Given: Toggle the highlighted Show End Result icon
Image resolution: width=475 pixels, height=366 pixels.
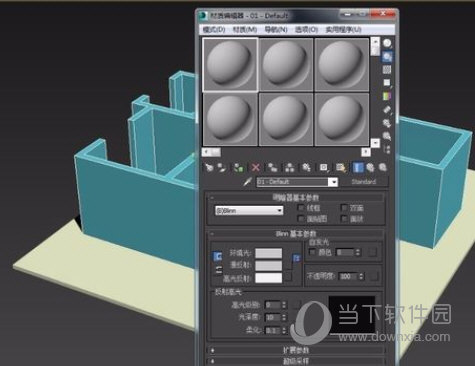Looking at the screenshot, I should pos(358,167).
